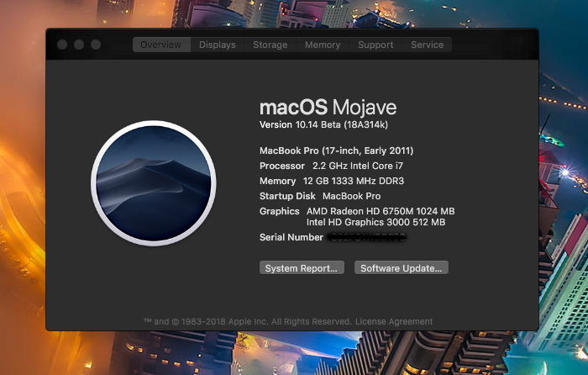Open Software Update...
The height and width of the screenshot is (375, 588).
click(x=402, y=268)
